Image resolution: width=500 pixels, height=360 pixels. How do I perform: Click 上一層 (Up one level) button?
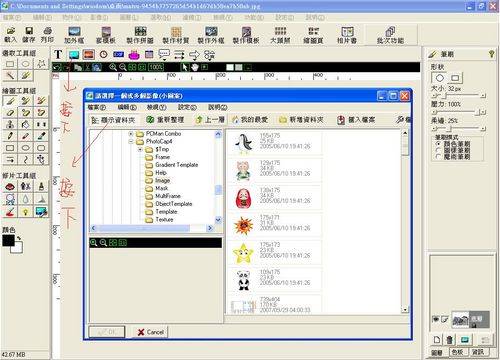tap(210, 120)
